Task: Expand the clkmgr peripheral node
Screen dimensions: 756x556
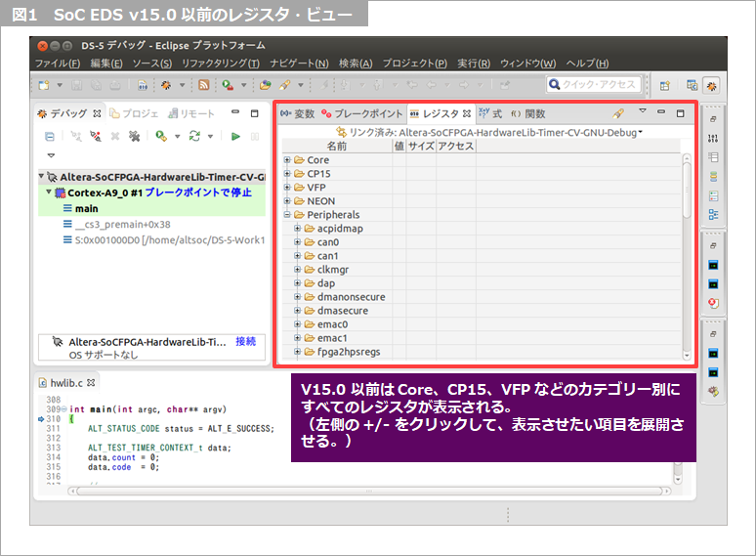Action: (x=298, y=270)
